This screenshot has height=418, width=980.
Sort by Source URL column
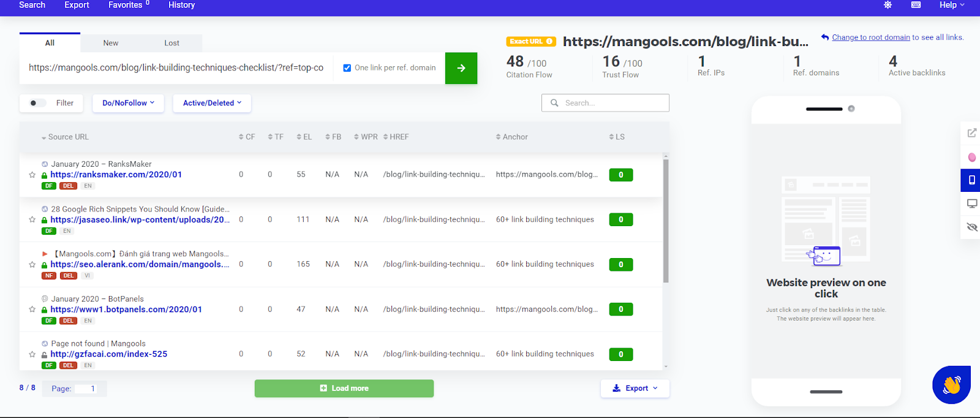(65, 137)
